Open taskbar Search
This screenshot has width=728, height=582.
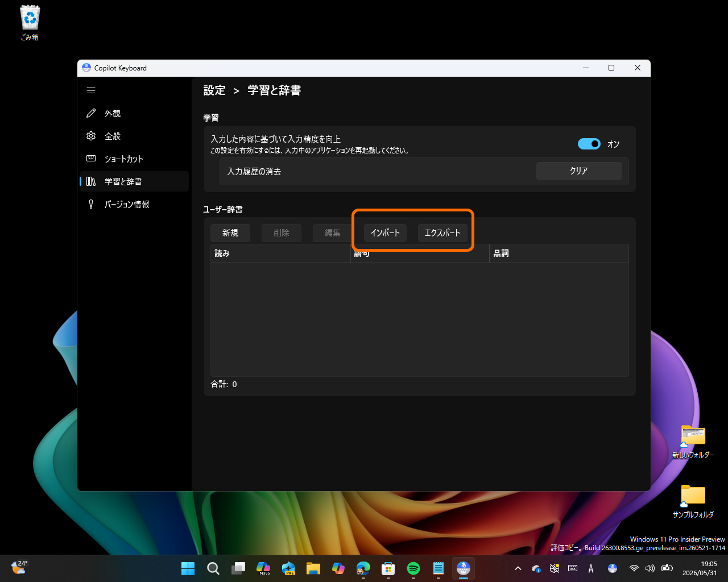pyautogui.click(x=213, y=568)
